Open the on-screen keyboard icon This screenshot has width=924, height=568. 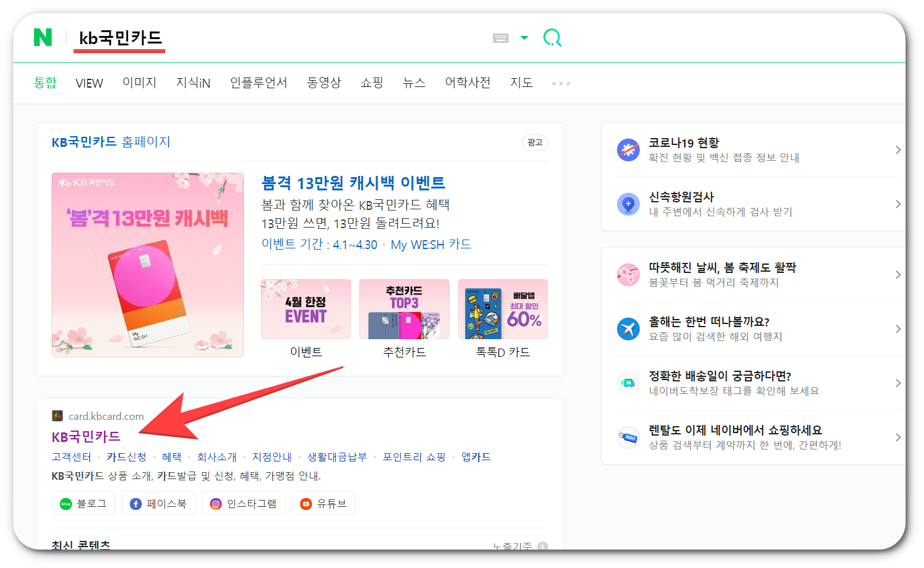500,37
